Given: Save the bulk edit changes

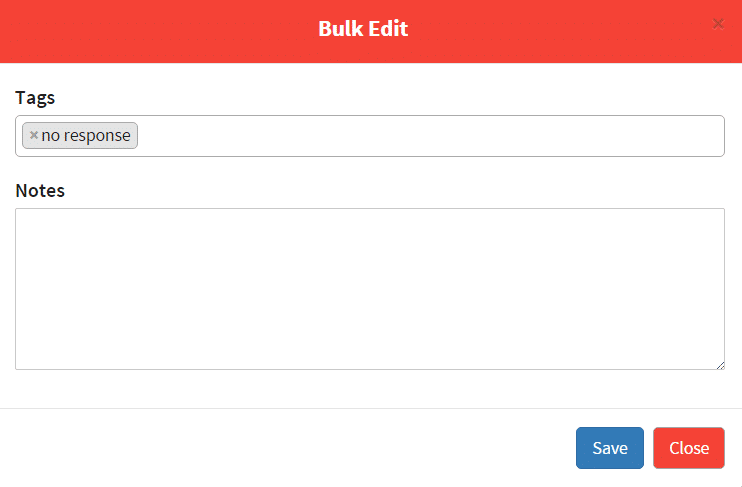Looking at the screenshot, I should point(610,448).
